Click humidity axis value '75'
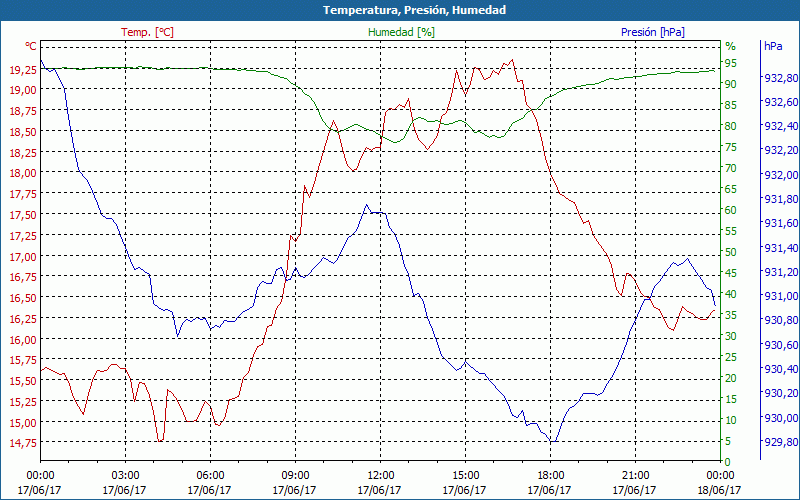The width and height of the screenshot is (800, 500). [731, 147]
